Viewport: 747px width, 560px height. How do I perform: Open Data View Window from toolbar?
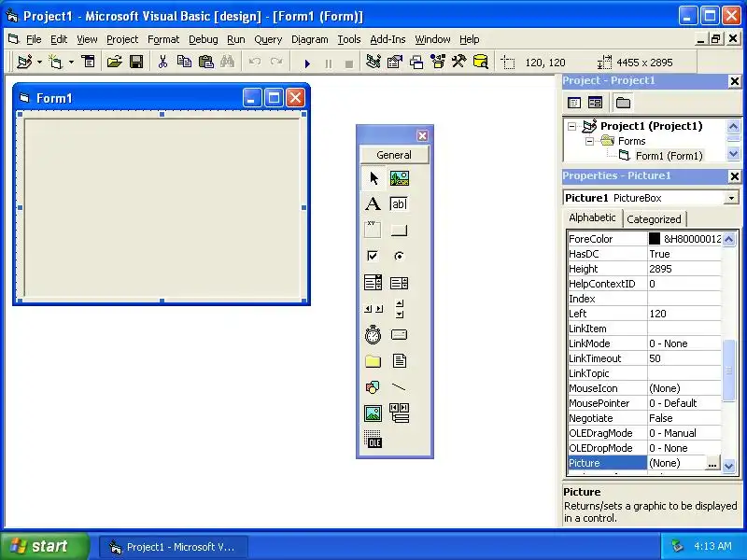click(x=481, y=62)
